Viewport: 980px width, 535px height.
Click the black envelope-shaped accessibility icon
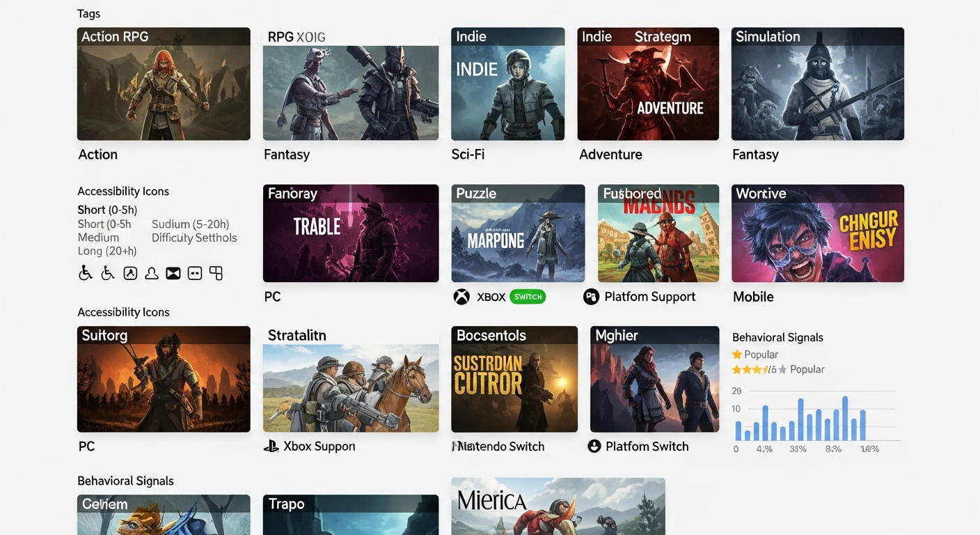[173, 273]
